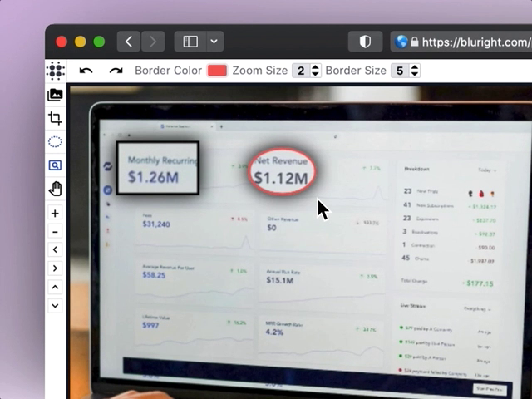Open the image gallery tool
532x399 pixels.
tap(55, 95)
